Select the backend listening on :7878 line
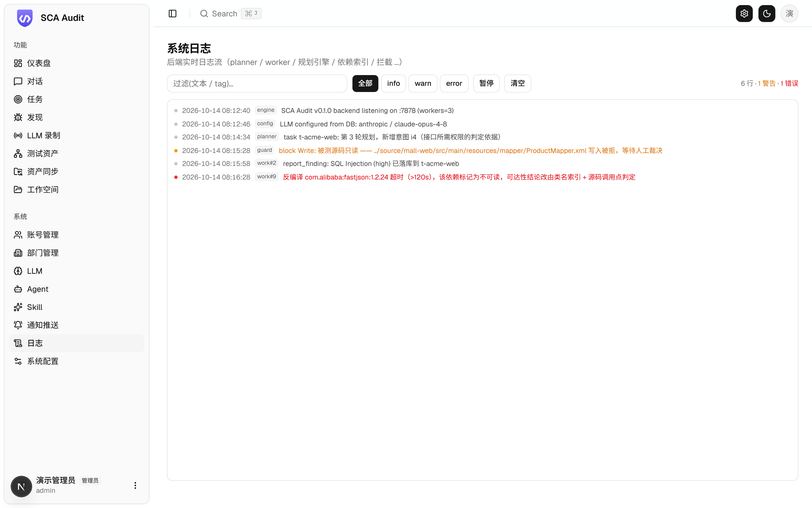Screen dimensions: 812x508 tap(367, 111)
